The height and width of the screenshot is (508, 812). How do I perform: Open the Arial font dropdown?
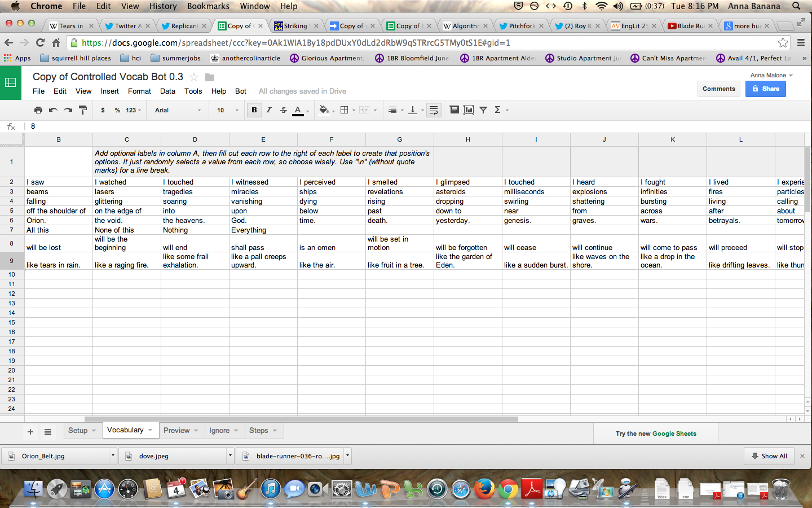178,110
